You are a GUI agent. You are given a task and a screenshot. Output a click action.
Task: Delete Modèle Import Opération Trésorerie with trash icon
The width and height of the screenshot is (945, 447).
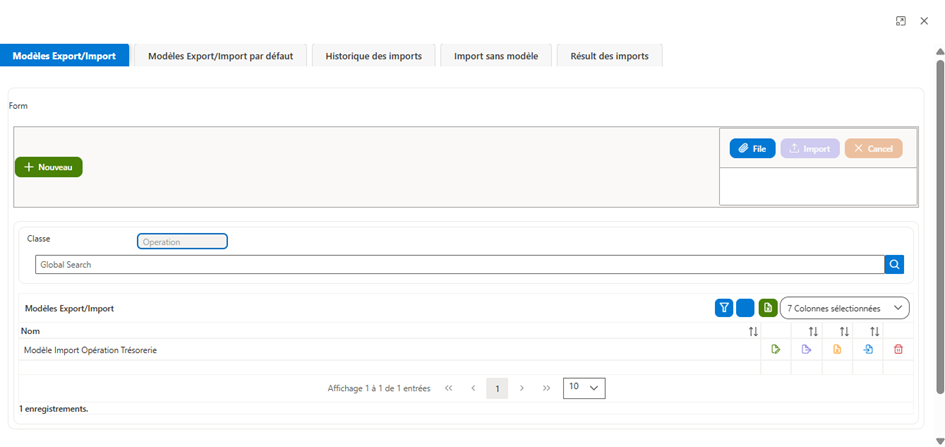tap(898, 349)
